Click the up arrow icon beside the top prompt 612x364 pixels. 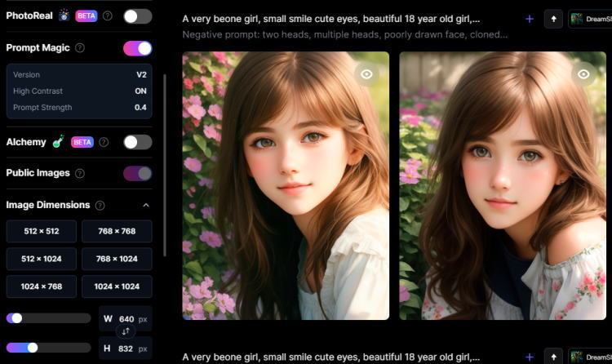coord(553,18)
